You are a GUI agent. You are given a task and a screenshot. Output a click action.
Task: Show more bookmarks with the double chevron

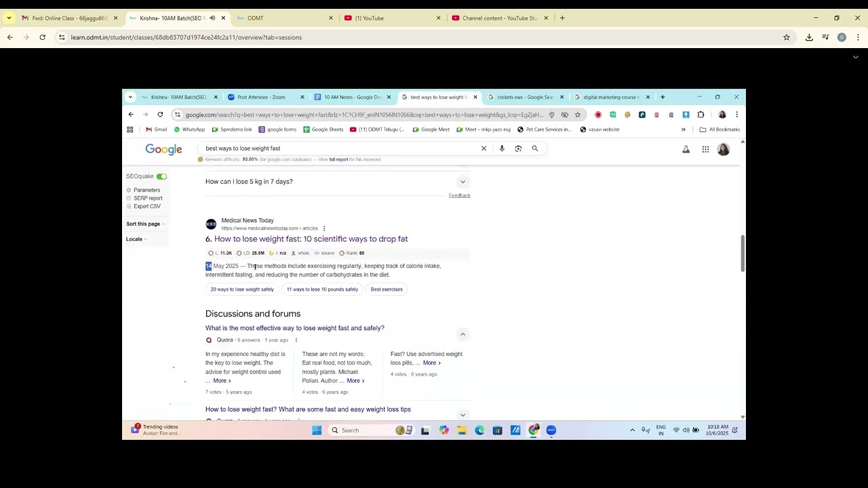[684, 129]
